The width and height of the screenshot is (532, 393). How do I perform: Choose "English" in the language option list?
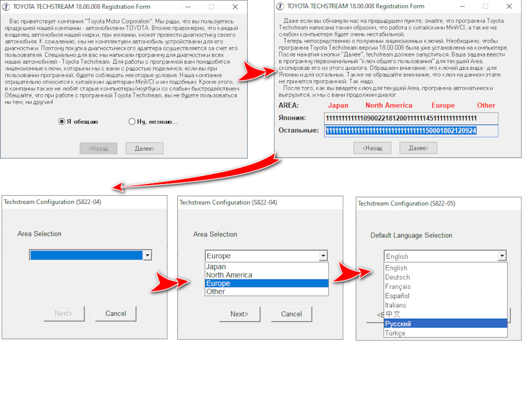pos(446,268)
